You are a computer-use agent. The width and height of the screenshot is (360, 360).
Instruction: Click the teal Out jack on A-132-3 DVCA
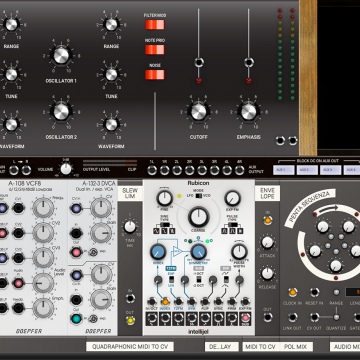[x=76, y=319]
